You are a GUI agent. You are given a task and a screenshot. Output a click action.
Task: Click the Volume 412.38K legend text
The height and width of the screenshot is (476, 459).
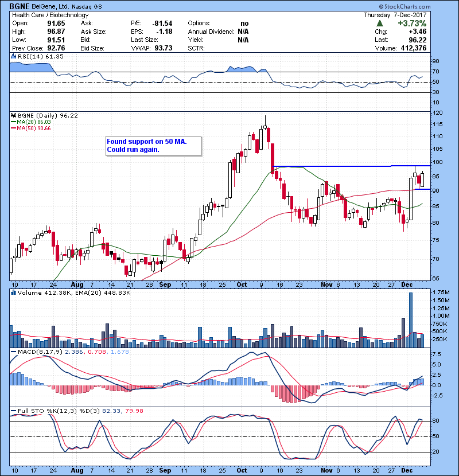coord(45,292)
